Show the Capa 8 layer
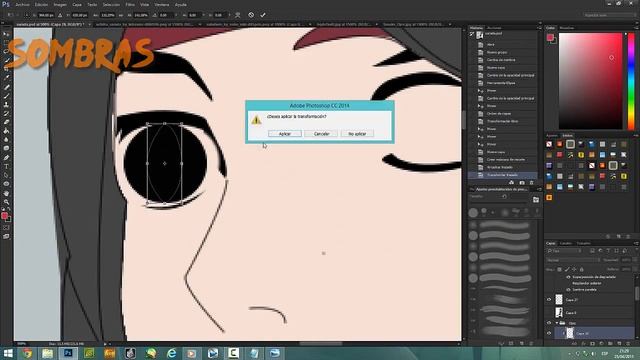The height and width of the screenshot is (360, 640). pyautogui.click(x=549, y=313)
